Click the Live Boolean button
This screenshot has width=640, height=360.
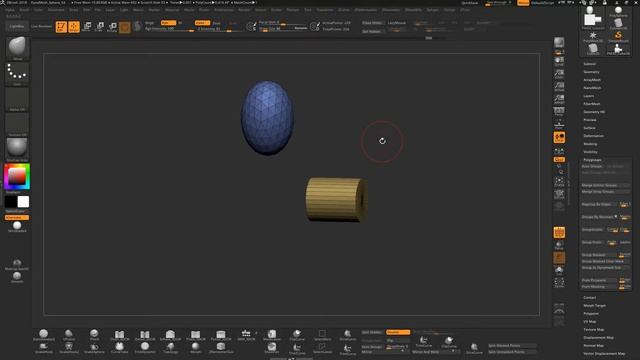(41, 27)
